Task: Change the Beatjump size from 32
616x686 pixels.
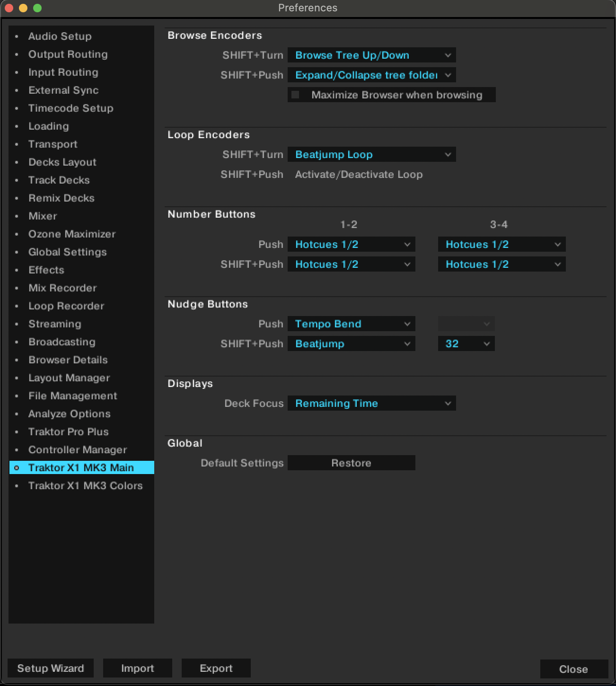Action: 466,343
